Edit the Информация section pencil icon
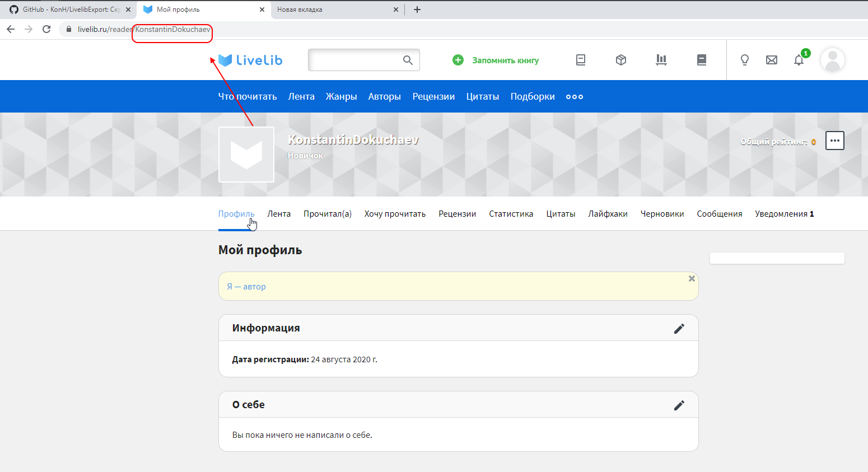868x472 pixels. click(x=679, y=329)
